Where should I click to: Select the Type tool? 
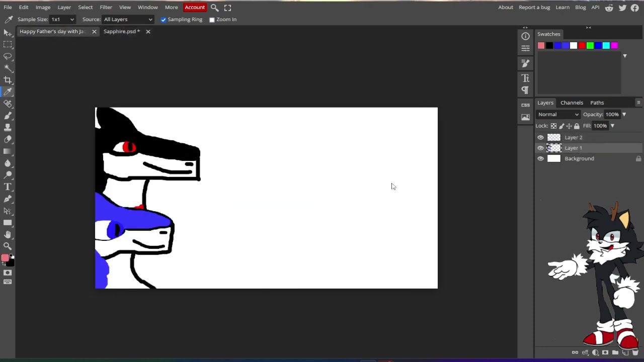point(8,187)
